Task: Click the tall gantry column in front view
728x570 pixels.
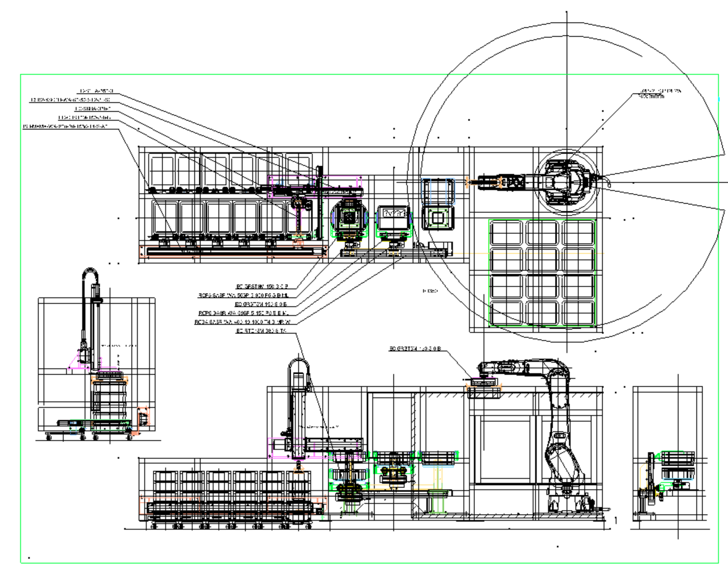Action: [x=298, y=409]
